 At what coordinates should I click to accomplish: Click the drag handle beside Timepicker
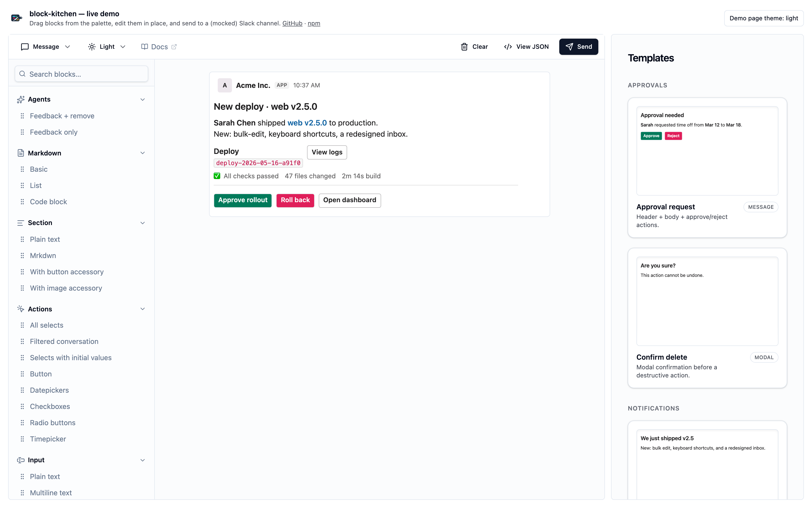(x=22, y=439)
